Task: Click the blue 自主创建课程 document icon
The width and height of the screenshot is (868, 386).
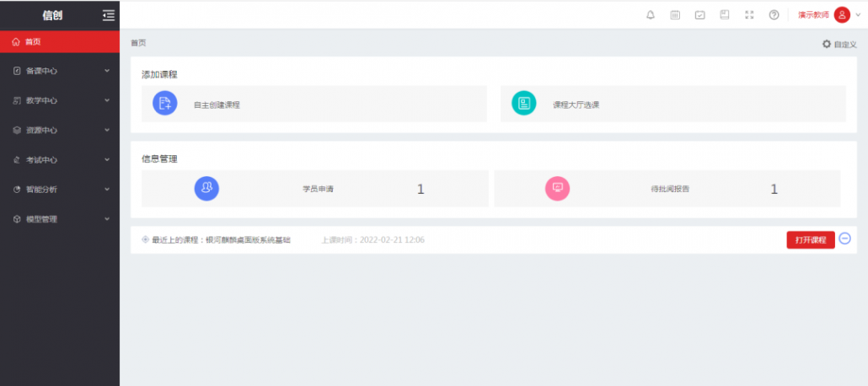Action: (165, 104)
